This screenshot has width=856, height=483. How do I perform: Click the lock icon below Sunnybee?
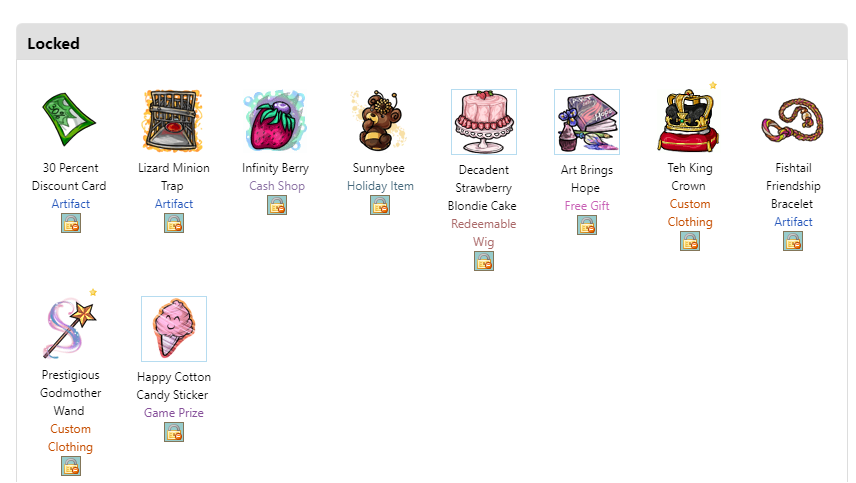coord(380,205)
